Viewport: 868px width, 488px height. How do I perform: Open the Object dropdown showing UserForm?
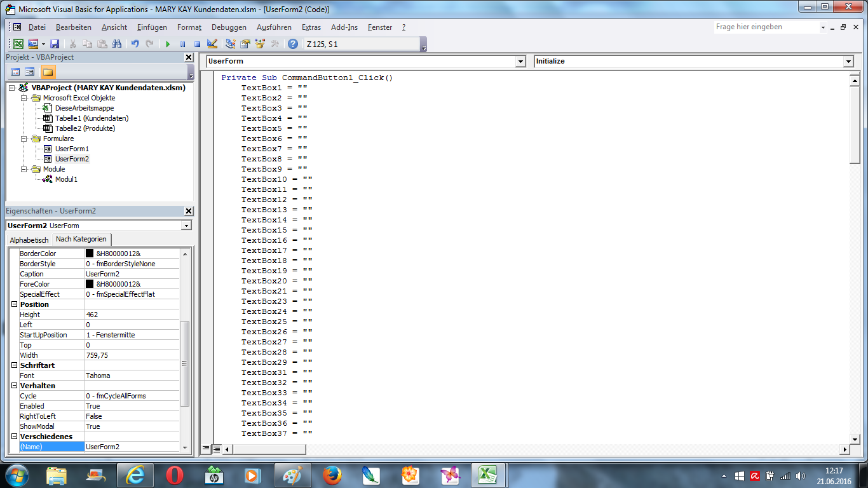click(x=521, y=62)
